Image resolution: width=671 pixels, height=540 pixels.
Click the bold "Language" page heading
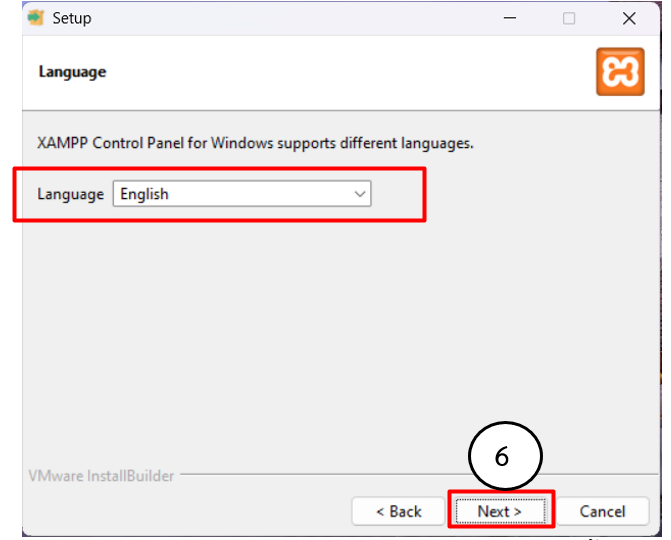click(x=72, y=72)
